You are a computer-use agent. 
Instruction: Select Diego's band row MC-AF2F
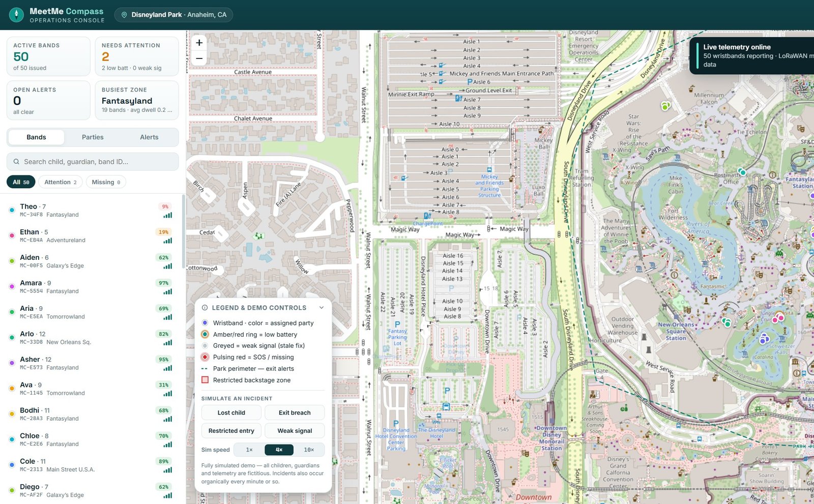coord(91,490)
